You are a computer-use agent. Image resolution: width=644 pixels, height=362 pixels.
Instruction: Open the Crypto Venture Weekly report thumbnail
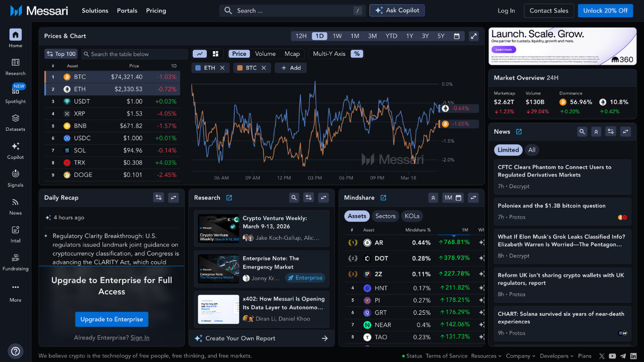click(x=218, y=229)
